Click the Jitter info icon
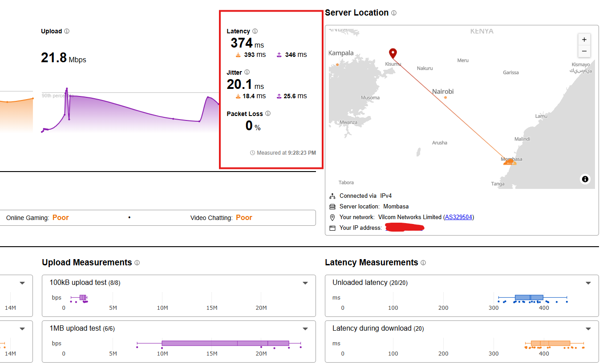 pos(247,72)
